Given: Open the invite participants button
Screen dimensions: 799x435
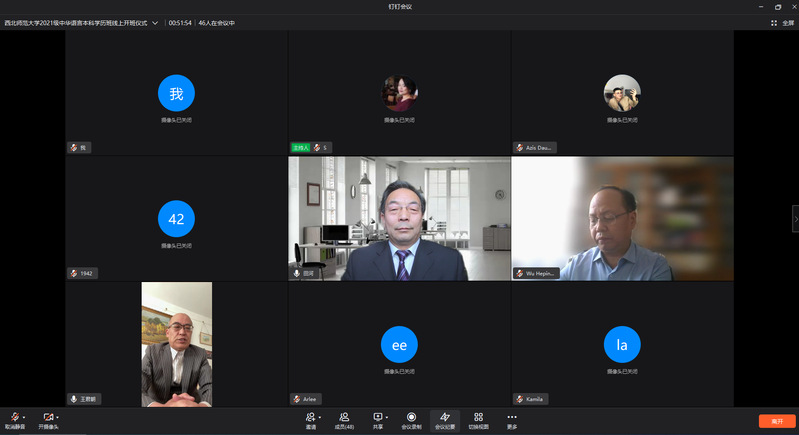Looking at the screenshot, I should [x=310, y=418].
